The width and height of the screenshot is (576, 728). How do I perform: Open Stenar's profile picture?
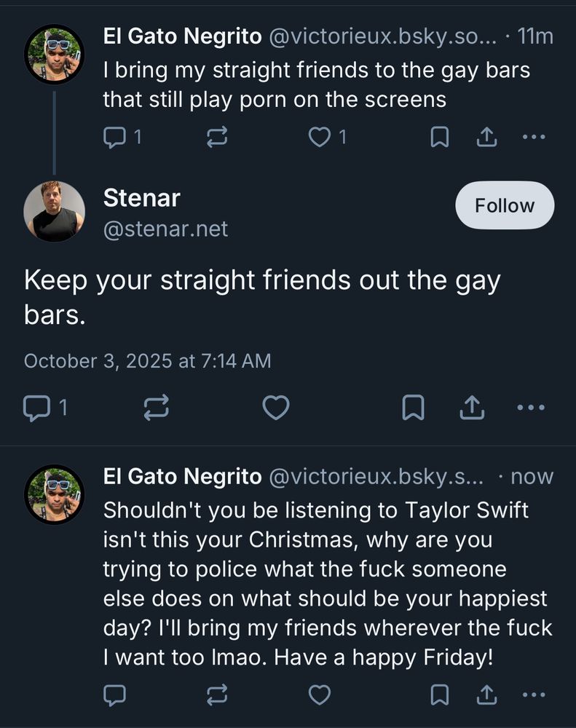(x=54, y=211)
